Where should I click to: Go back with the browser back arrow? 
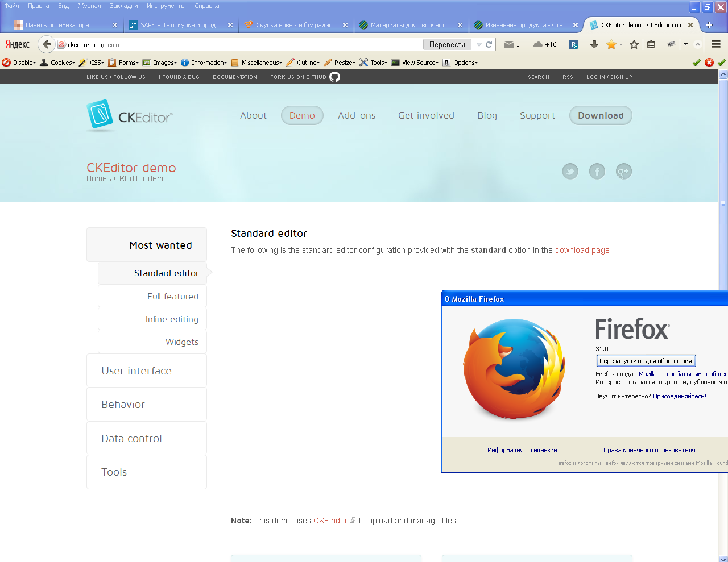pyautogui.click(x=47, y=44)
